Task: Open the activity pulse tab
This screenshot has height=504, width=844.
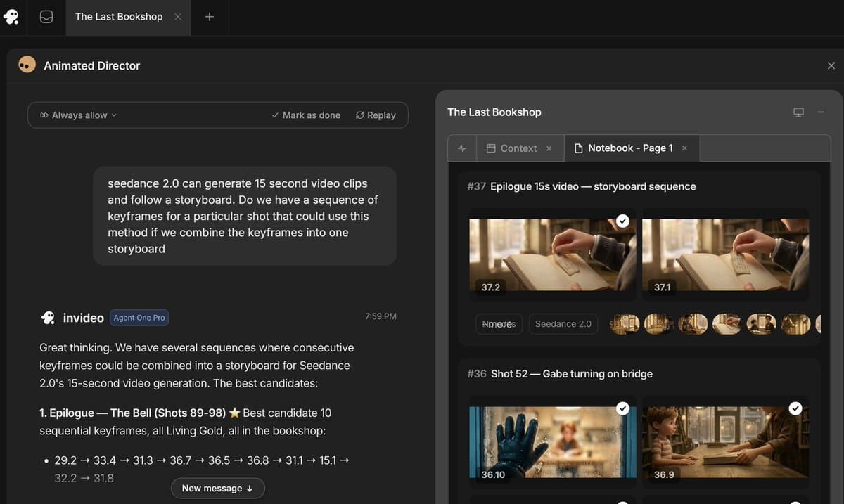Action: click(462, 148)
